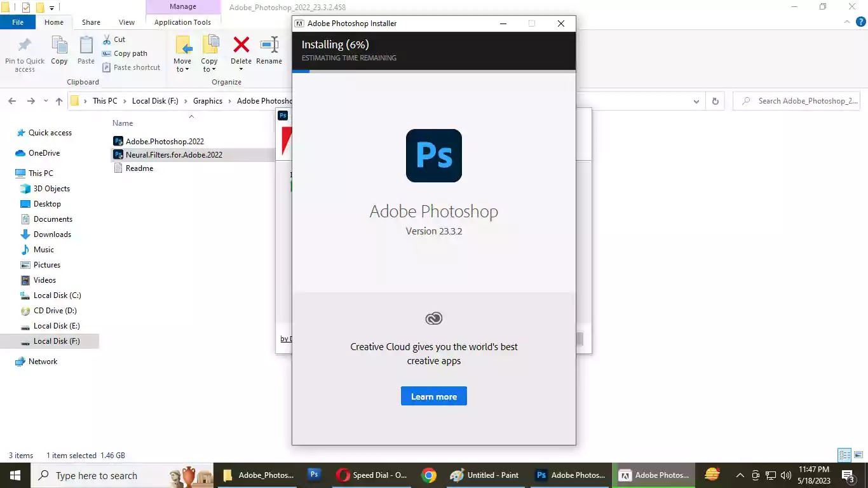
Task: Click the Properties icon in Quick Access Toolbar
Action: [x=26, y=8]
